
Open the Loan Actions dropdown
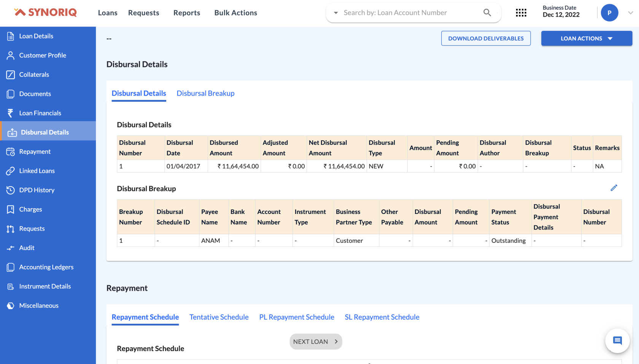tap(587, 38)
